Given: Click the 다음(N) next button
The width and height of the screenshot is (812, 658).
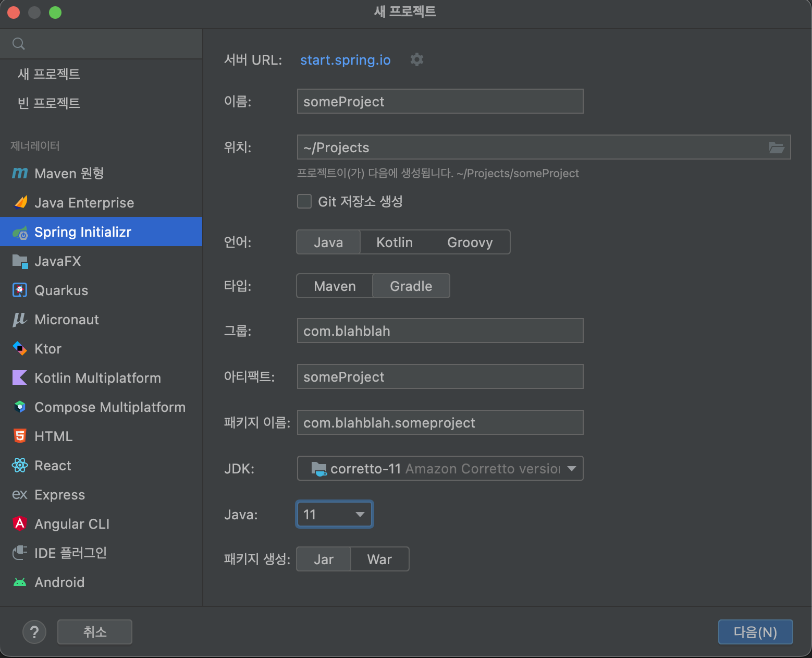Looking at the screenshot, I should [756, 632].
